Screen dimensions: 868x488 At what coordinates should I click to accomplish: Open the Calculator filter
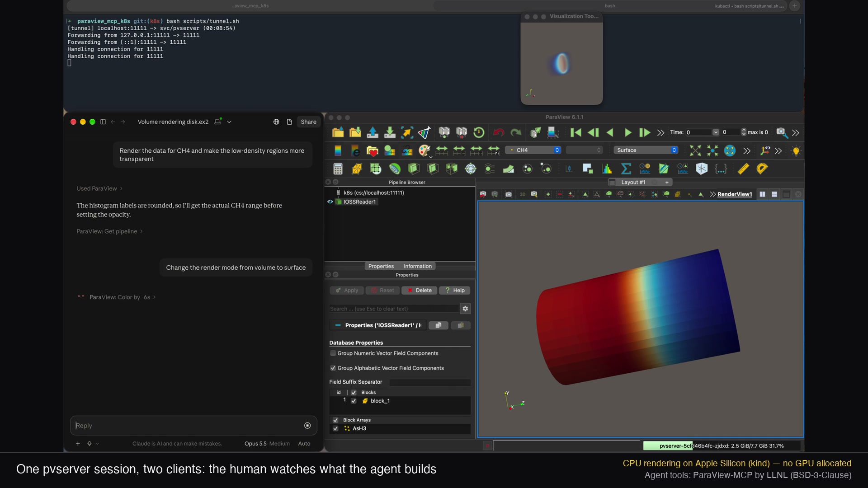click(x=338, y=169)
